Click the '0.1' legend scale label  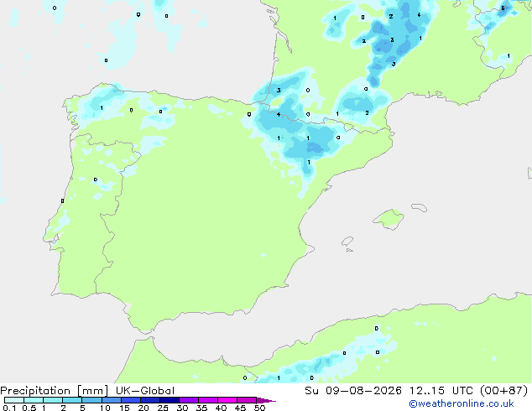pyautogui.click(x=9, y=408)
